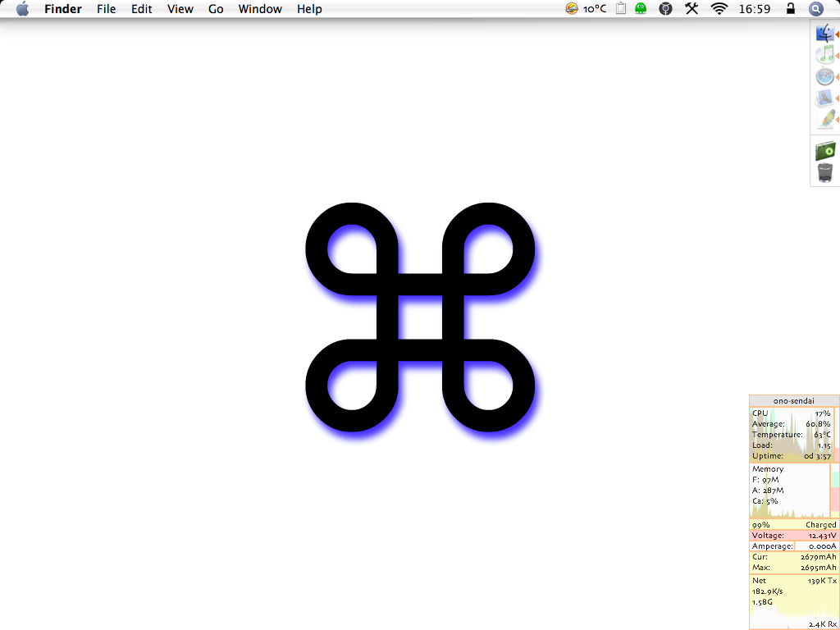
Task: Click the CPU 17% row
Action: pyautogui.click(x=792, y=413)
